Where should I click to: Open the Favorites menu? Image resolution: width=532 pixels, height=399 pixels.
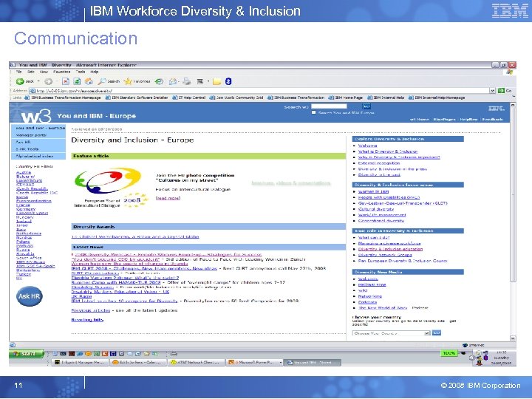62,72
